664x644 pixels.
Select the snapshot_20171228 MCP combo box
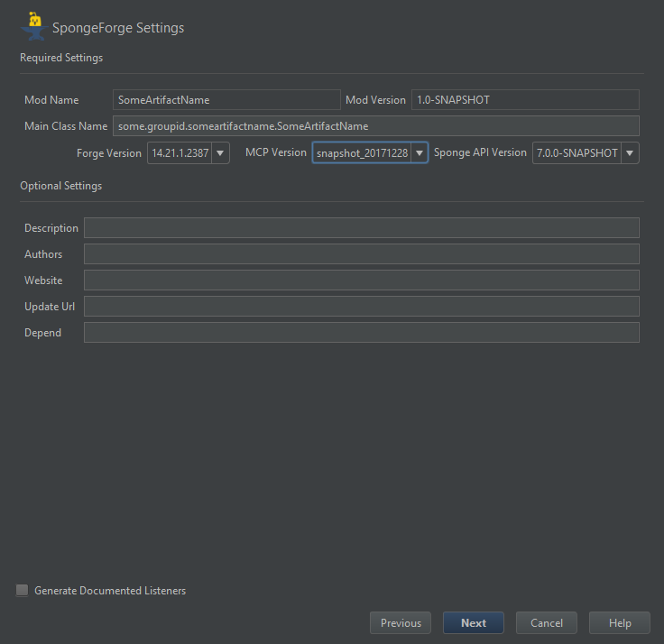(370, 152)
